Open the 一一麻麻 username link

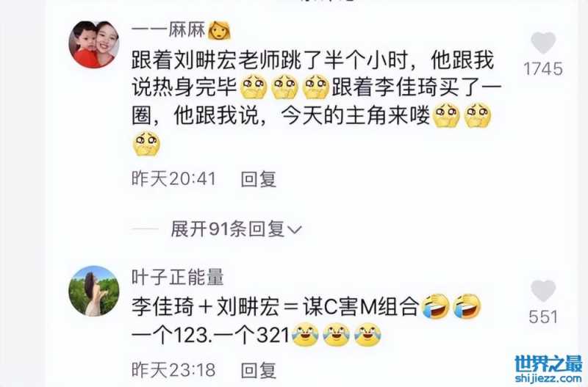tap(168, 29)
